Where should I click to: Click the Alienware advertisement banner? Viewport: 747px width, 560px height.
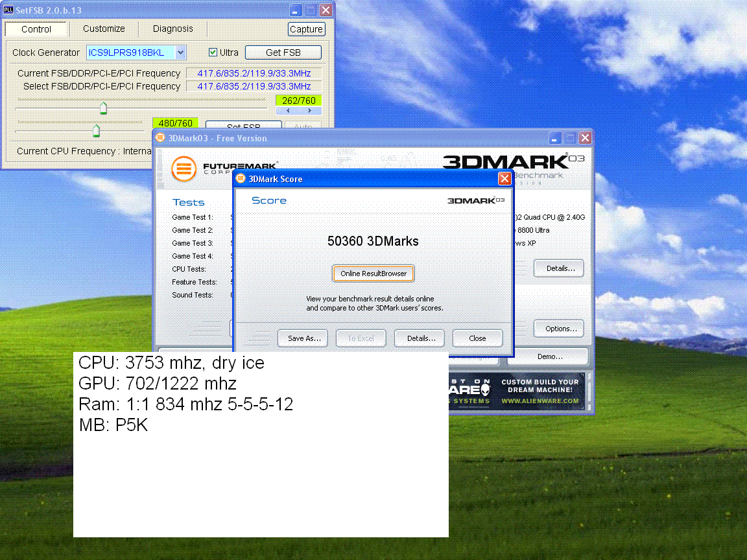516,391
